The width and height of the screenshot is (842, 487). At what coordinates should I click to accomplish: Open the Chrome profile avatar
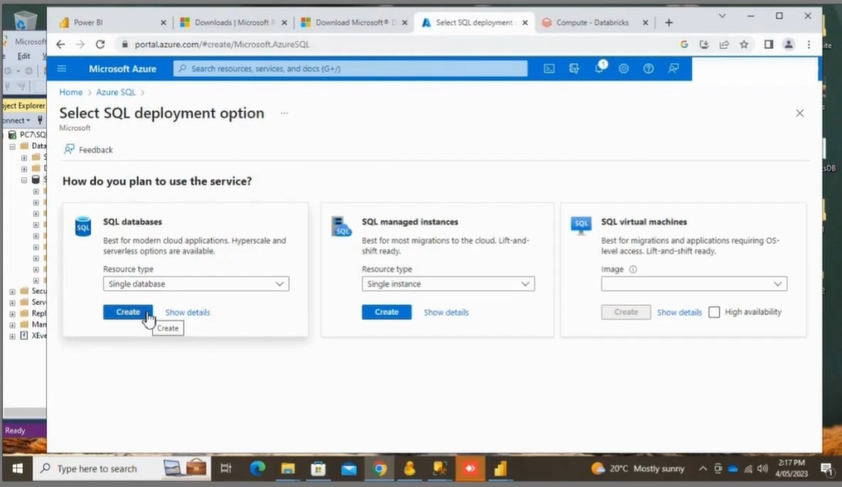tap(788, 45)
